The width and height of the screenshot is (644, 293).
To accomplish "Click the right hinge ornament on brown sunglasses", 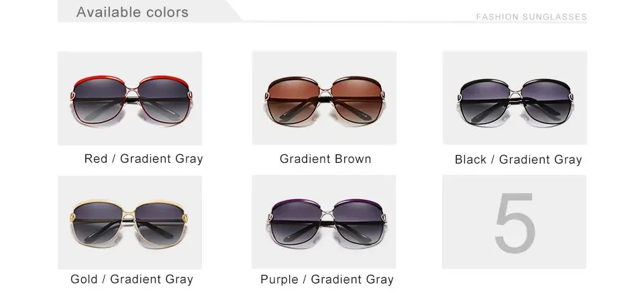I will (382, 97).
